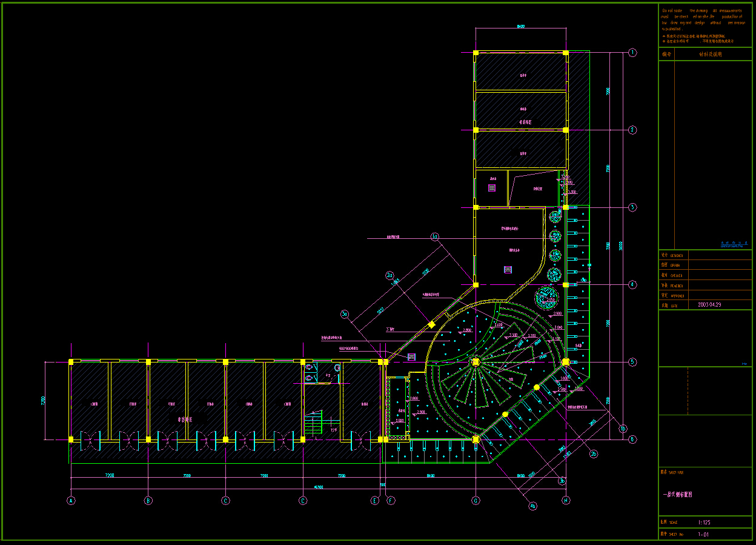Click grid axis bubble H at bottom
The width and height of the screenshot is (756, 545).
[x=566, y=501]
